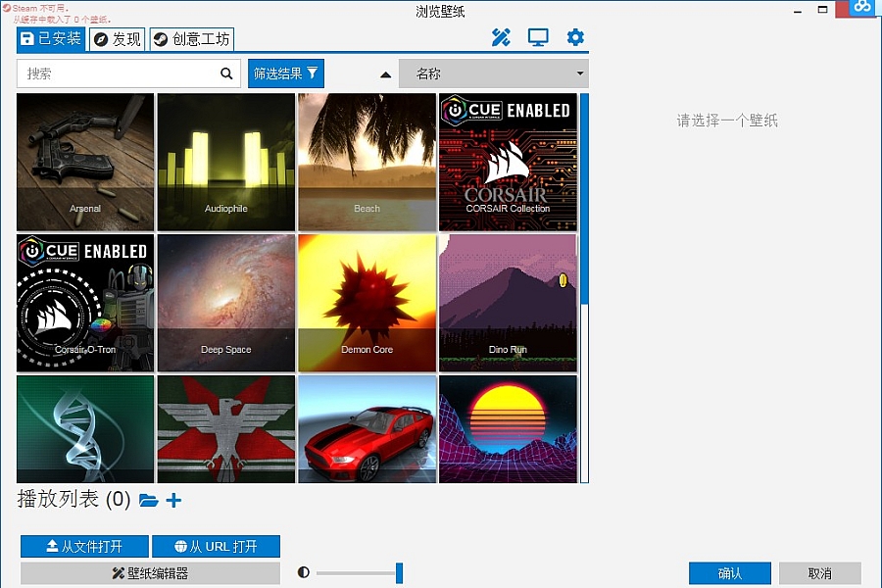Screen dimensions: 882x588
Task: Select the Arsenal wallpaper
Action: click(85, 162)
